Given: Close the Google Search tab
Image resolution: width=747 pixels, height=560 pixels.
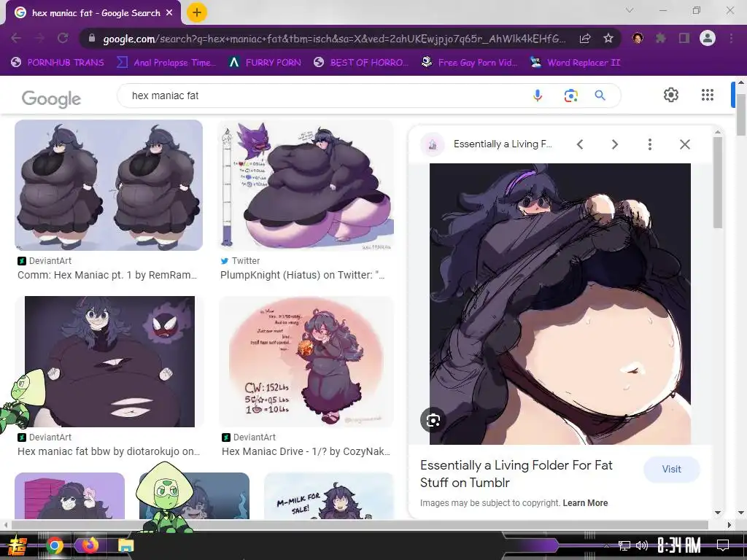Looking at the screenshot, I should [169, 13].
